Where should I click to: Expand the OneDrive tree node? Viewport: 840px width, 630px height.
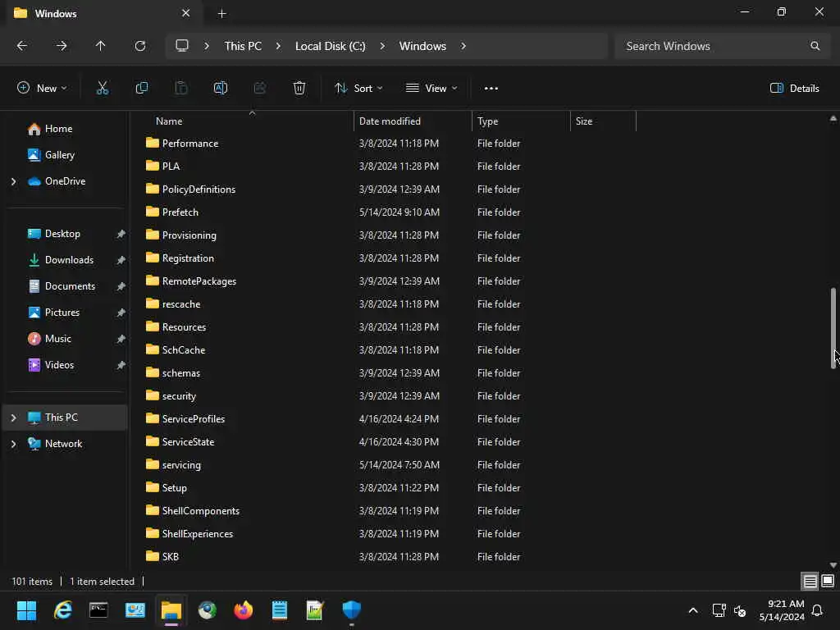coord(13,181)
